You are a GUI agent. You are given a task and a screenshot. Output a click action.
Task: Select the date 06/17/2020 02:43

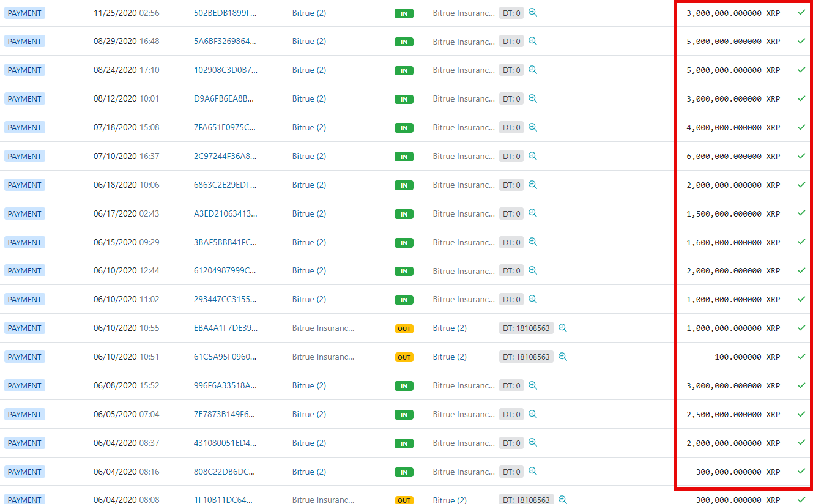(127, 214)
